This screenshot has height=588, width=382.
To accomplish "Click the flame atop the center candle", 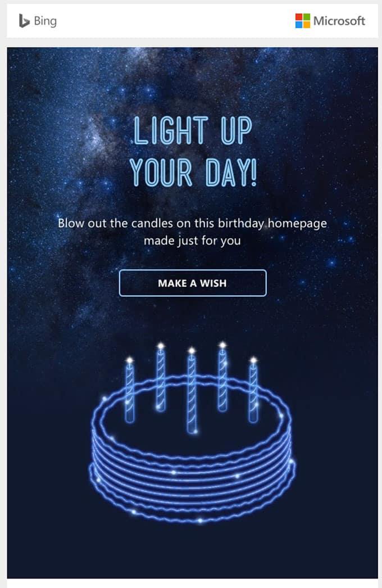I will (x=192, y=351).
